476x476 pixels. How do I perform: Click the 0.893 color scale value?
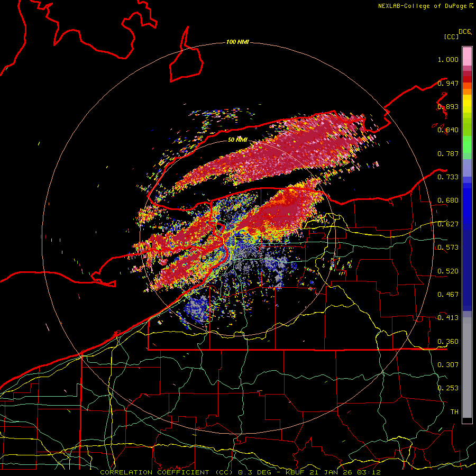click(x=448, y=106)
